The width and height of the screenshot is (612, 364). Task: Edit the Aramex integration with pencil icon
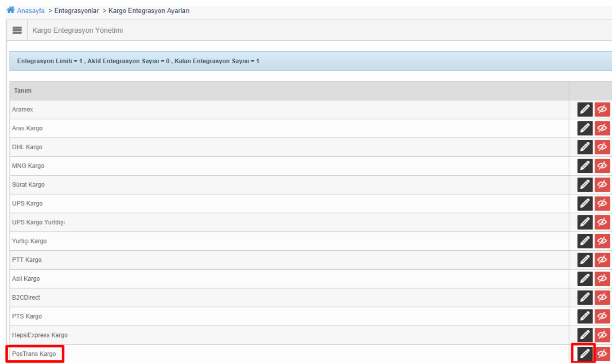tap(585, 110)
